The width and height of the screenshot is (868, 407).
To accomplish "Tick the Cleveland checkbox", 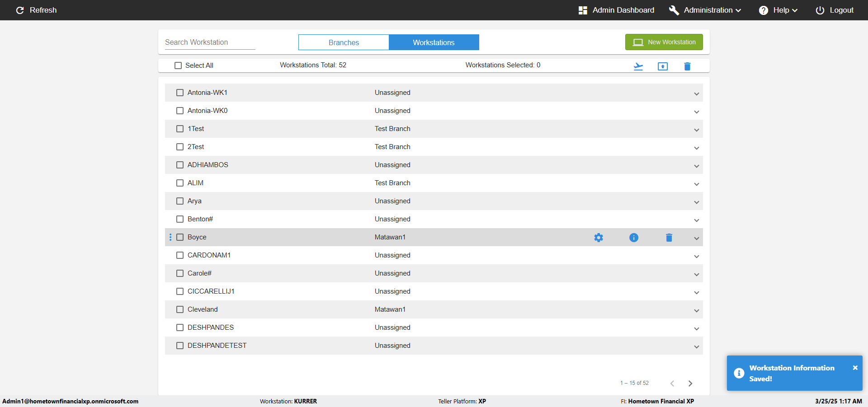I will pyautogui.click(x=180, y=309).
